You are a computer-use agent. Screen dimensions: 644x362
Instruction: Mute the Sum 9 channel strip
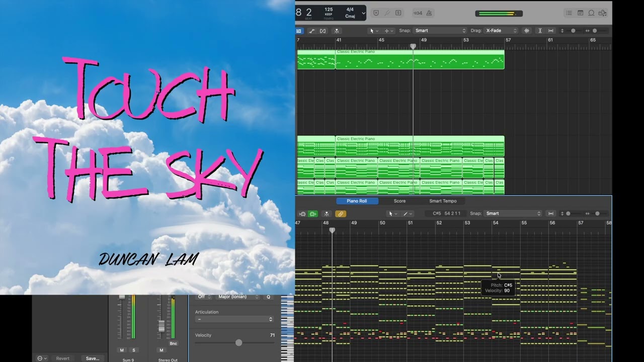pos(122,350)
